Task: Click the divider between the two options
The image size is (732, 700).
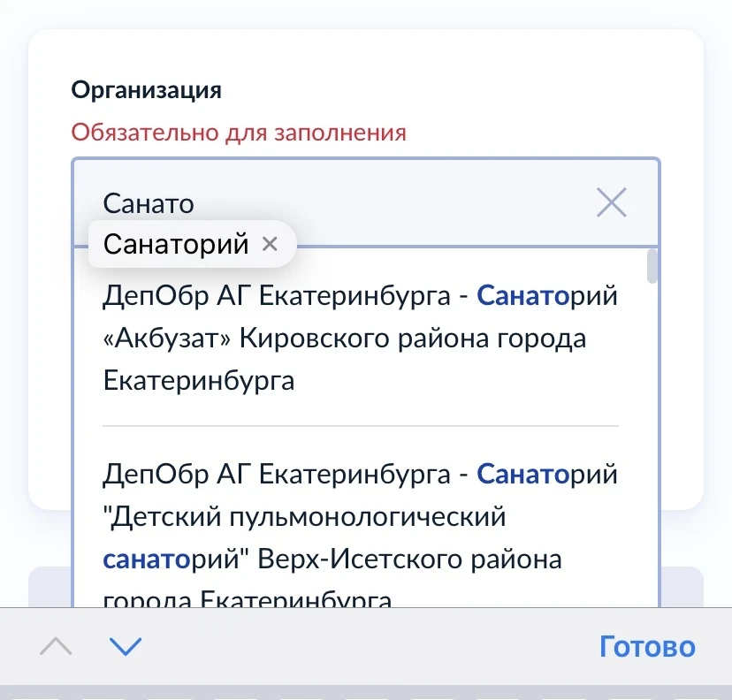Action: click(360, 426)
